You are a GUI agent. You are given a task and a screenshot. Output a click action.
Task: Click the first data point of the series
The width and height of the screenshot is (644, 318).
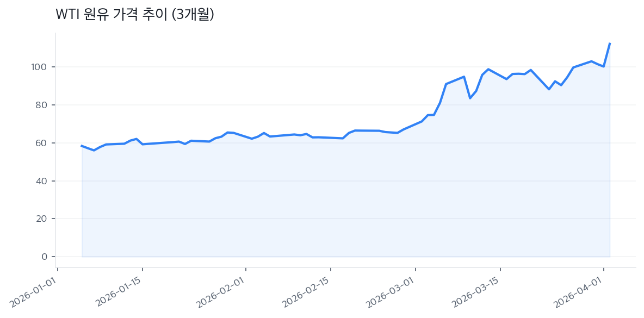pyautogui.click(x=82, y=146)
